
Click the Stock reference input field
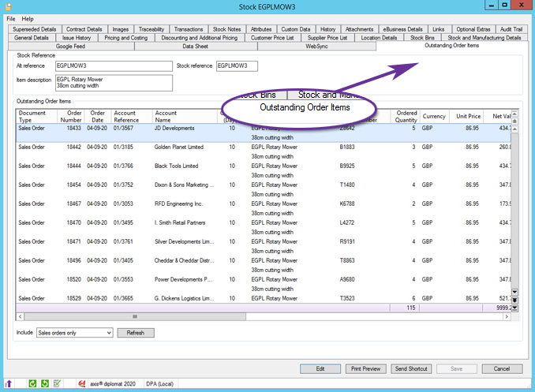pos(237,65)
